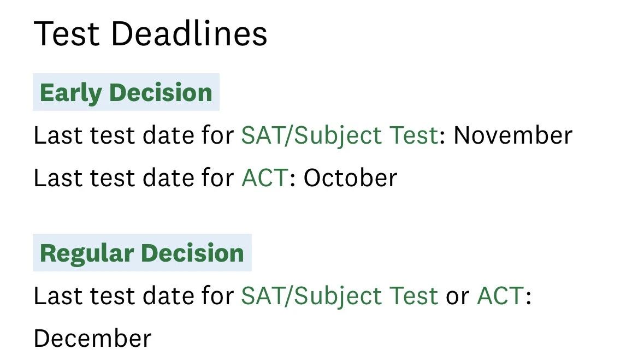The image size is (644, 361).
Task: Click the word "or" between the links
Action: (458, 296)
